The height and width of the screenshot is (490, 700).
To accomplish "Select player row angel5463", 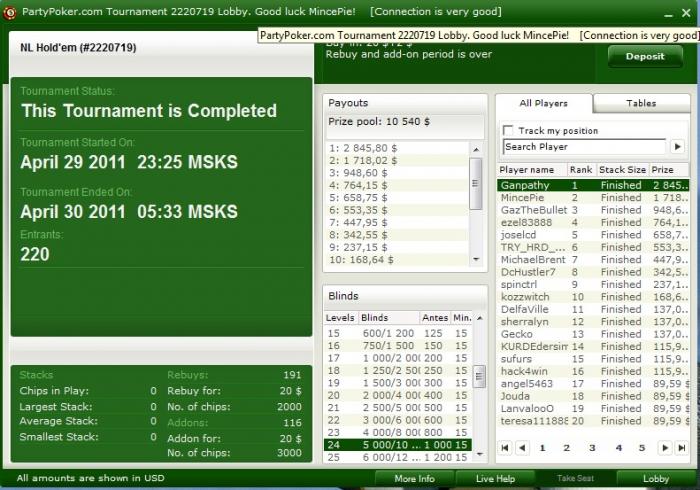I will pyautogui.click(x=593, y=384).
